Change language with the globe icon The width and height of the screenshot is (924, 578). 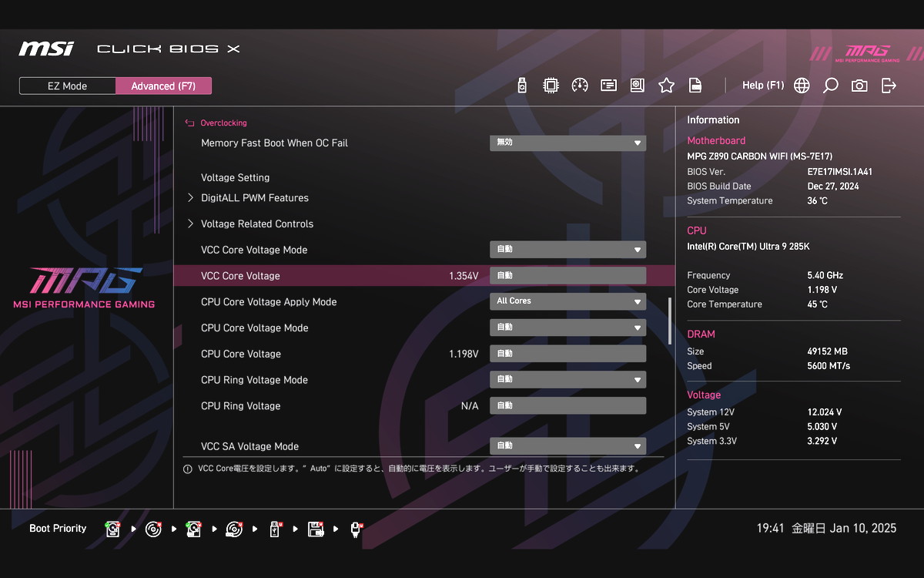802,86
